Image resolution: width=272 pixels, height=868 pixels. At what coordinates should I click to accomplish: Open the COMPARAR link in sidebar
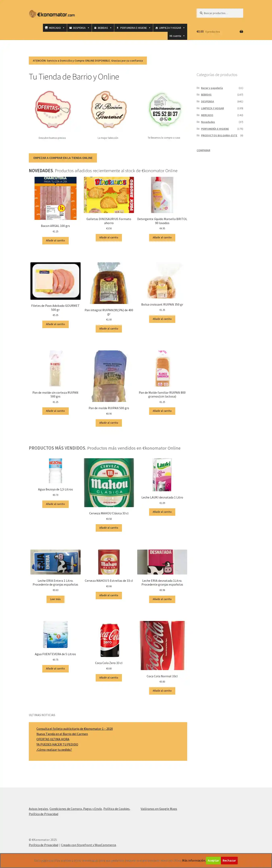tap(203, 150)
